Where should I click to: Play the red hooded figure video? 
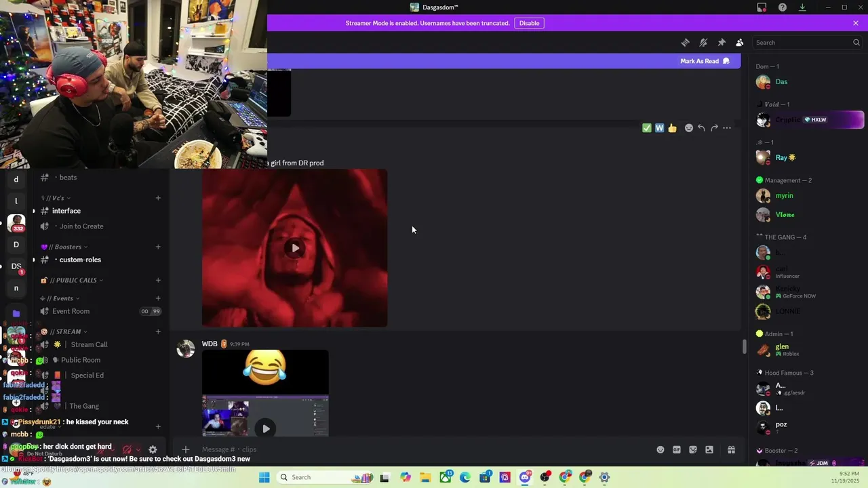[295, 248]
